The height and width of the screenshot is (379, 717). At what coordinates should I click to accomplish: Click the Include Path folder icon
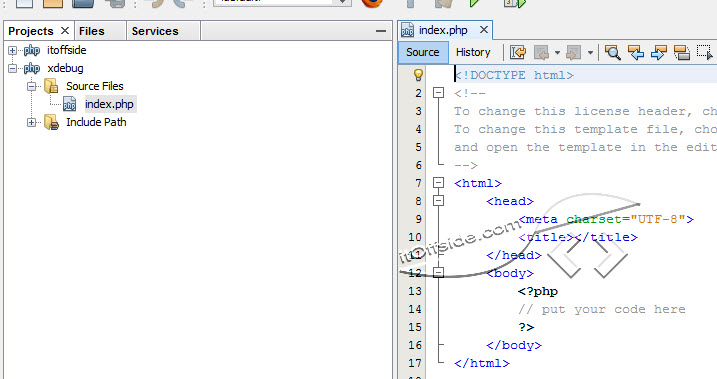pyautogui.click(x=51, y=123)
